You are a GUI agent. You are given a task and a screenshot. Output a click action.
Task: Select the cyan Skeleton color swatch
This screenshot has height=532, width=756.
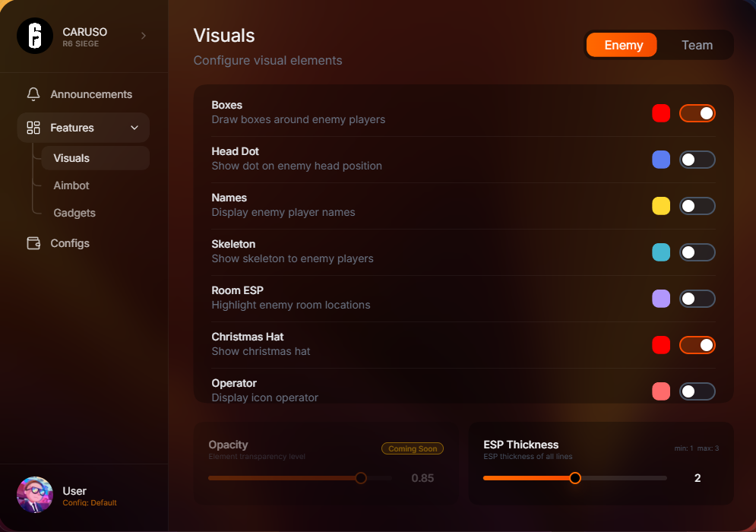point(661,252)
